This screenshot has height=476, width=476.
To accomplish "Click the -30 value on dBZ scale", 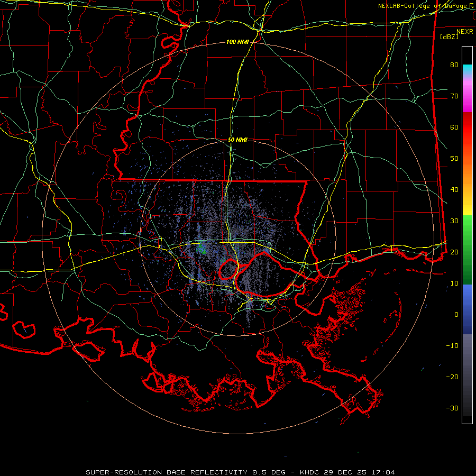I will click(x=452, y=408).
